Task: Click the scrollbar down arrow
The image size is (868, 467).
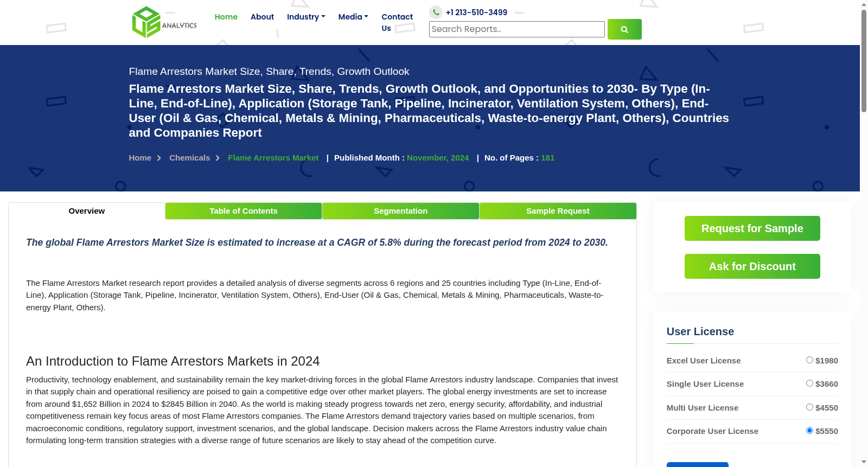Action: click(x=864, y=462)
